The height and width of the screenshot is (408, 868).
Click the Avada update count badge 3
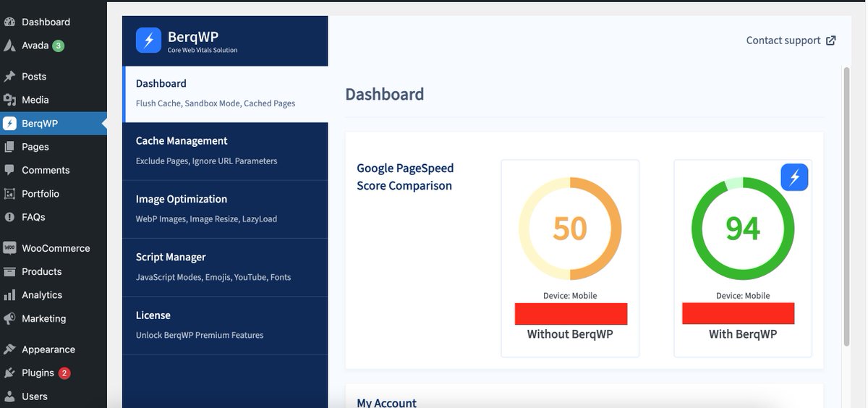tap(58, 46)
